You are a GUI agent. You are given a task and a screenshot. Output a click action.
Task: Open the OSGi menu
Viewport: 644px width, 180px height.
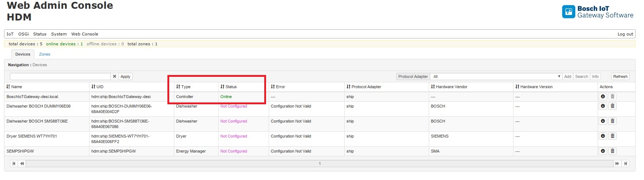click(23, 34)
